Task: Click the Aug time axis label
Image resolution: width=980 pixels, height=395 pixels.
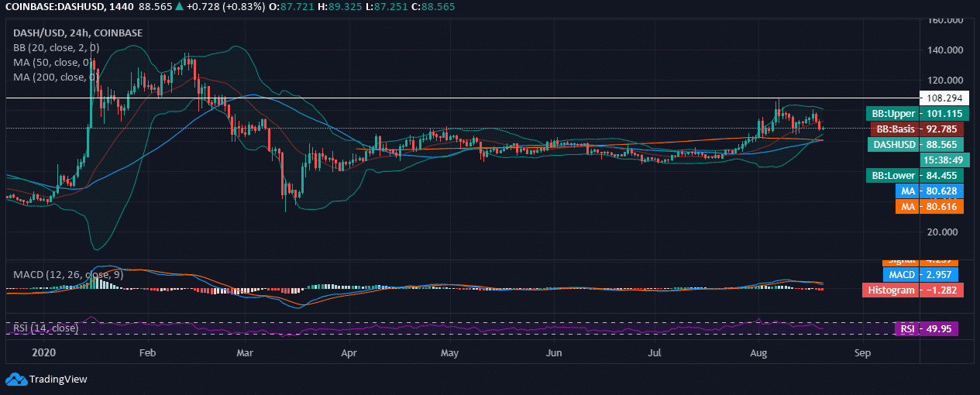Action: pos(759,352)
